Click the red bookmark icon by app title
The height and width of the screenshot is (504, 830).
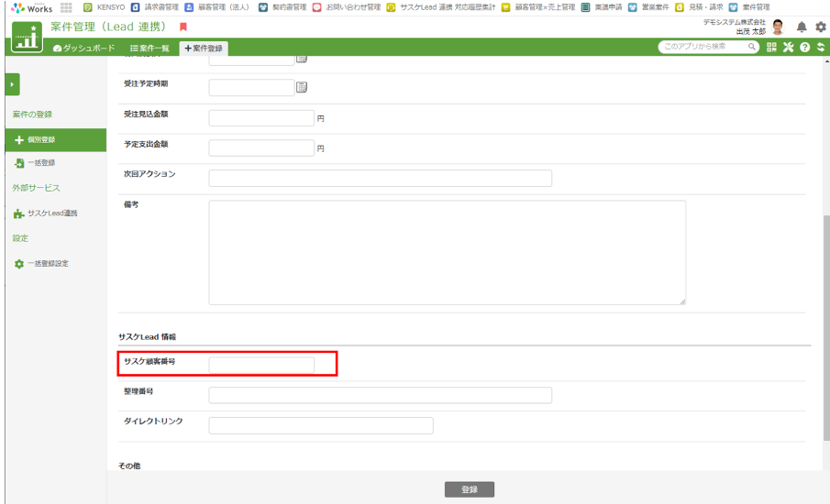point(183,27)
